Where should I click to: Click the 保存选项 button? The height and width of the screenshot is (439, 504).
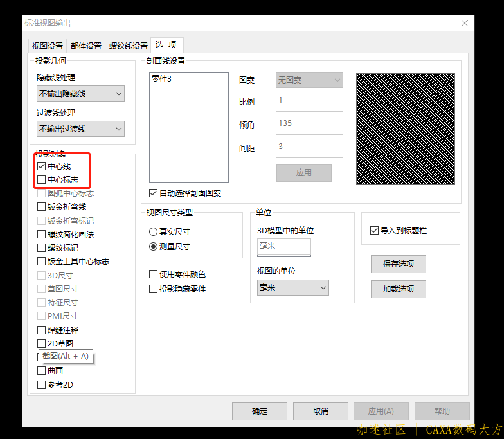coord(399,264)
